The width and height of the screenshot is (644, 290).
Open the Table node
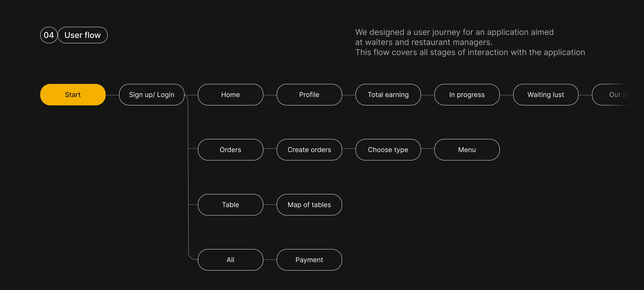click(230, 205)
